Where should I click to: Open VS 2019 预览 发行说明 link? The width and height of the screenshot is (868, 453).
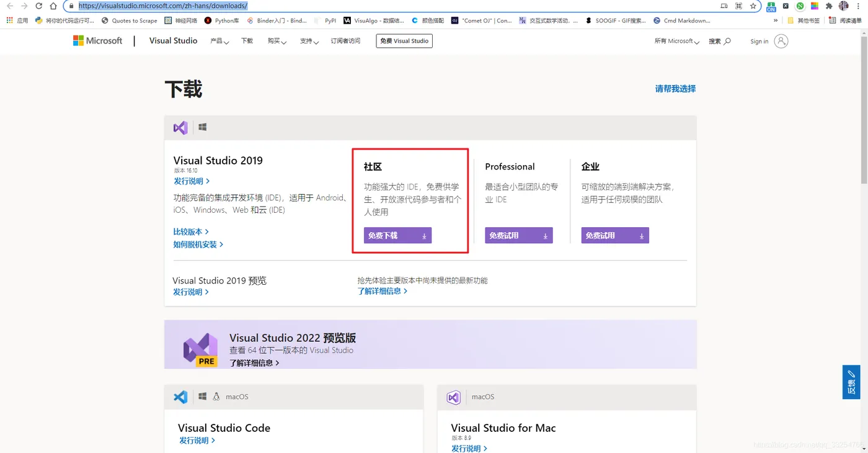pos(191,292)
